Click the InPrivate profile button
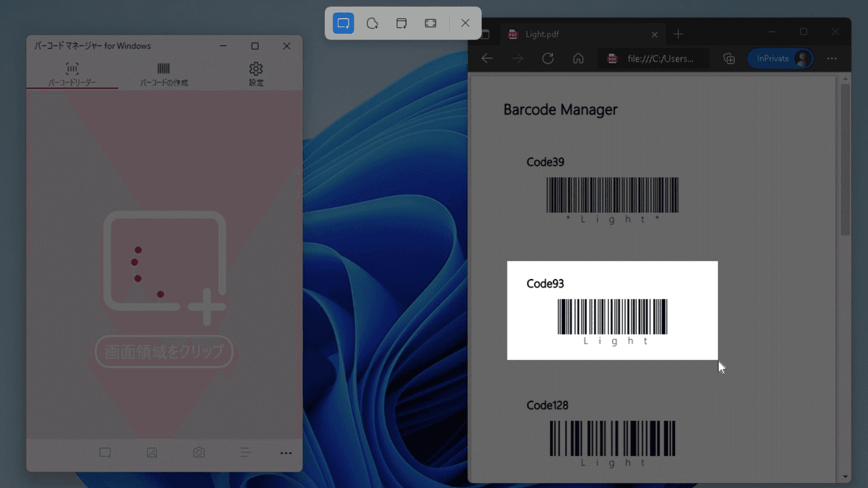Screen dimensions: 868x488 point(780,58)
